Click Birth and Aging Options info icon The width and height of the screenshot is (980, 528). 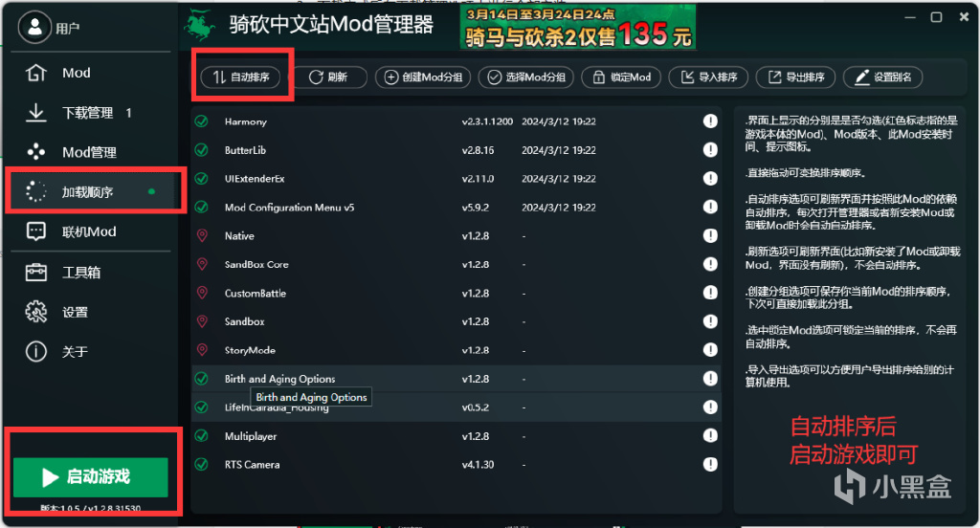coord(710,379)
